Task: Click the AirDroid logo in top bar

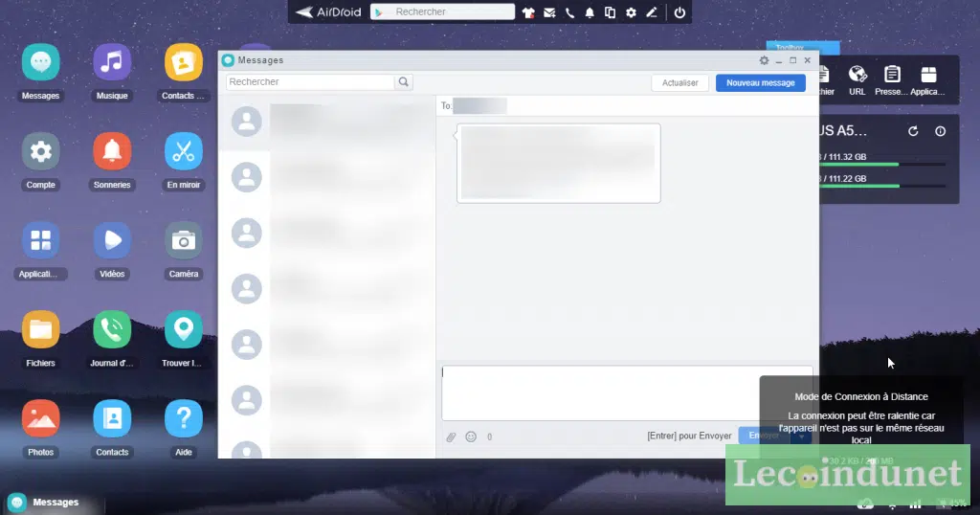Action: click(328, 11)
